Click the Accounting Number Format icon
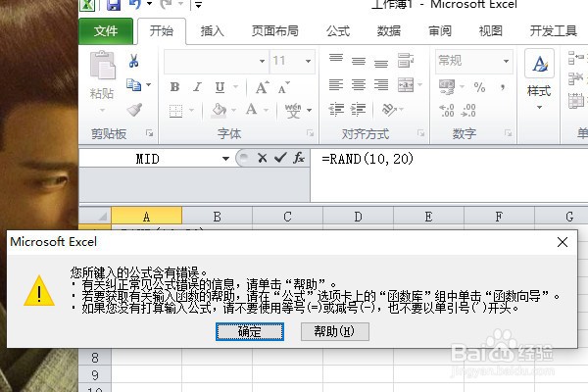This screenshot has width=588, height=392. click(x=447, y=87)
